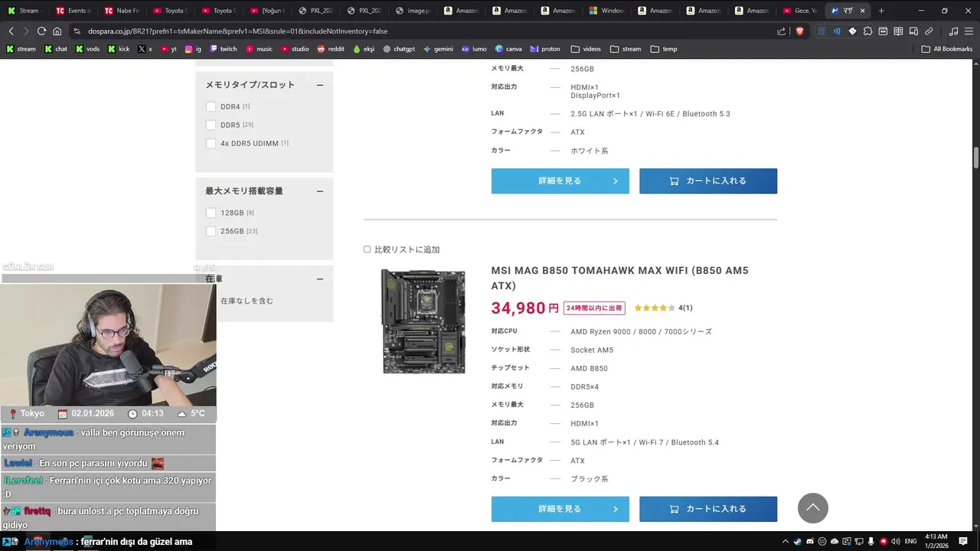Image resolution: width=980 pixels, height=551 pixels.
Task: Check the DDR4 memory type filter
Action: pos(211,106)
